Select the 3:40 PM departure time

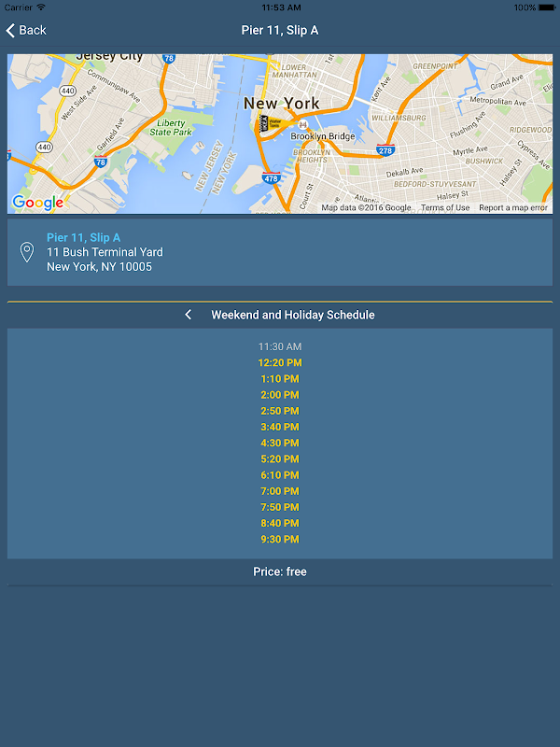(280, 427)
